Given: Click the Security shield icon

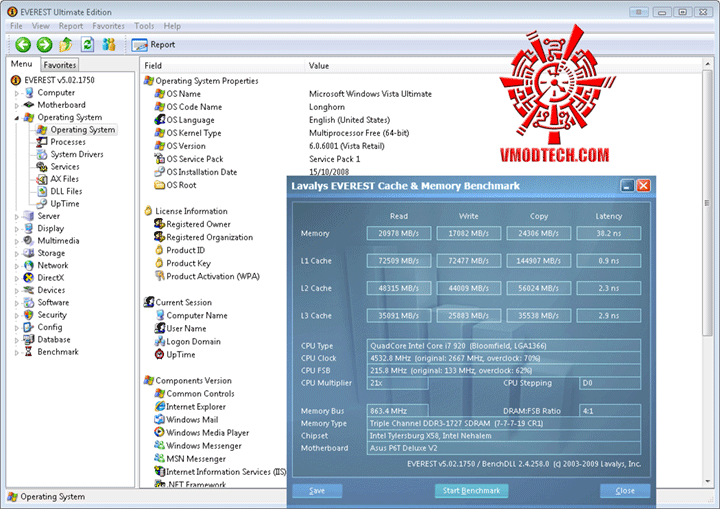Looking at the screenshot, I should [x=29, y=315].
